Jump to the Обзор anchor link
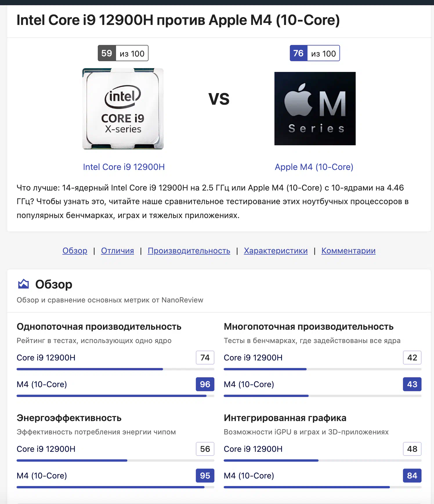The height and width of the screenshot is (504, 434). [x=75, y=251]
